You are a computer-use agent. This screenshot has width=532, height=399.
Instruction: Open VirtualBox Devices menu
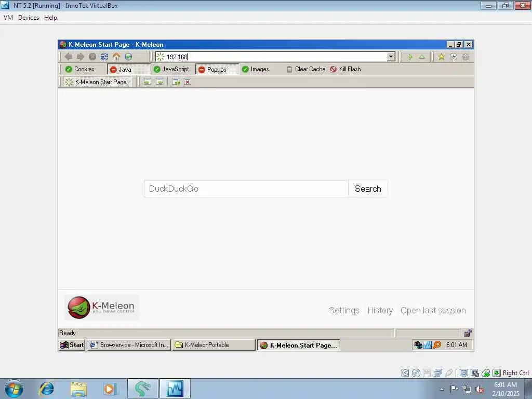coord(29,18)
